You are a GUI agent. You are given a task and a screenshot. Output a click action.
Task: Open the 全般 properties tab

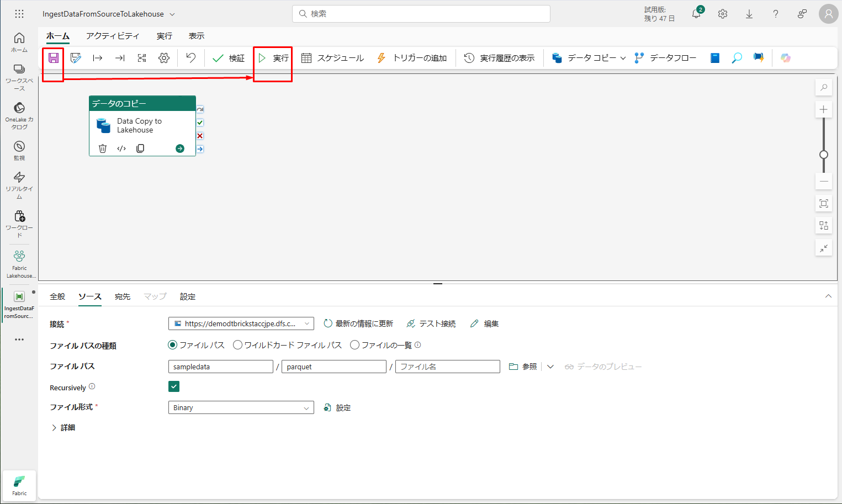(57, 297)
